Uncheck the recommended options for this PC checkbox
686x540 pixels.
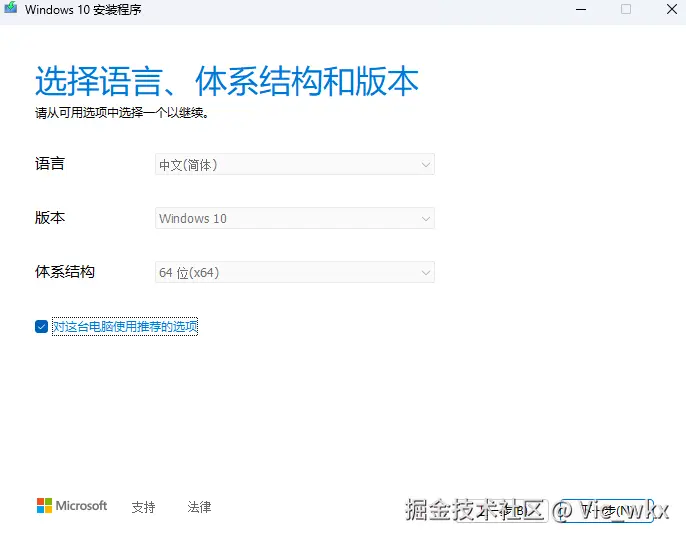tap(42, 326)
